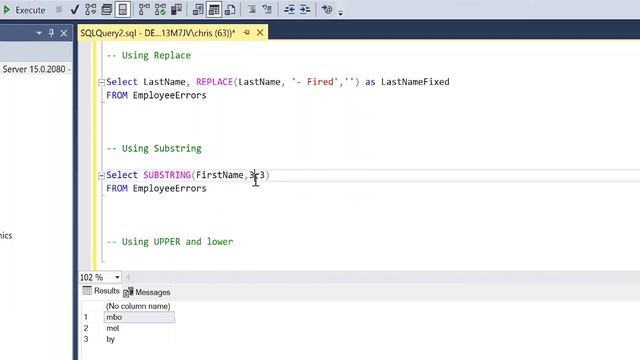Click Comment out selected lines icon
Viewport: 640px width, 360px height.
click(x=252, y=9)
